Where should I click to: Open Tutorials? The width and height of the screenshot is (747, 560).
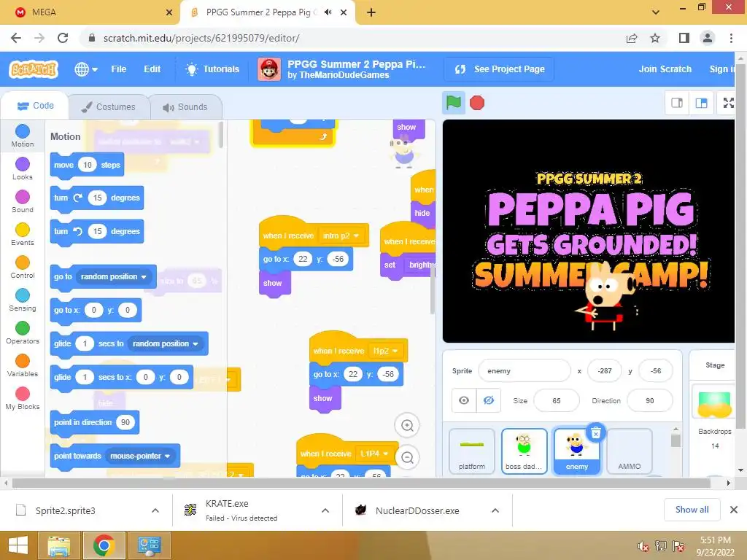(x=212, y=69)
